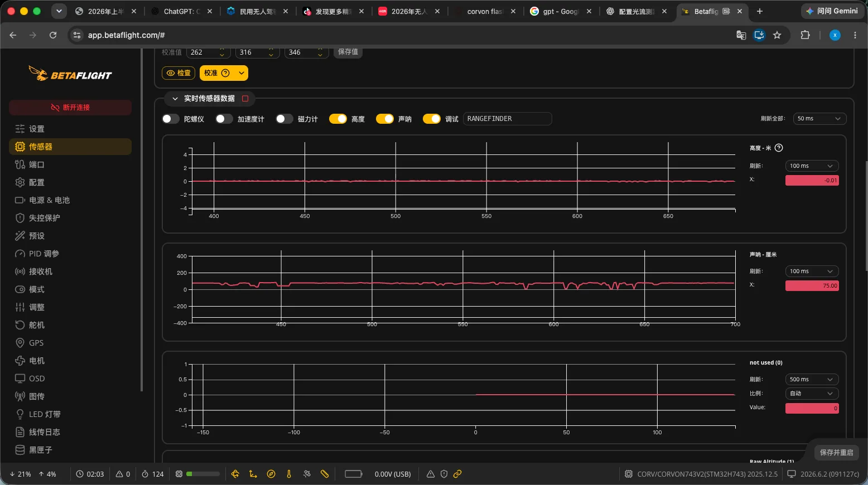Turn on the 磁力计 magnetometer toggle
The image size is (868, 485).
(284, 119)
